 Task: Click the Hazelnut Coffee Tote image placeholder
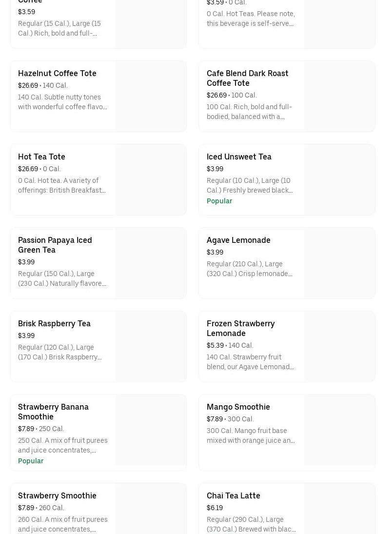[151, 96]
